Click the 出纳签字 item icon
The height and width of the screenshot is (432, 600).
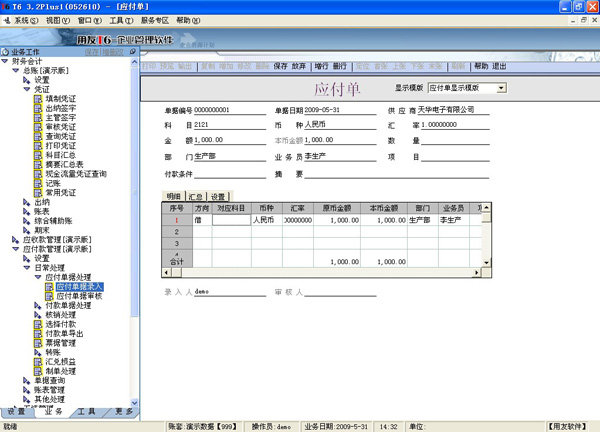coord(38,108)
